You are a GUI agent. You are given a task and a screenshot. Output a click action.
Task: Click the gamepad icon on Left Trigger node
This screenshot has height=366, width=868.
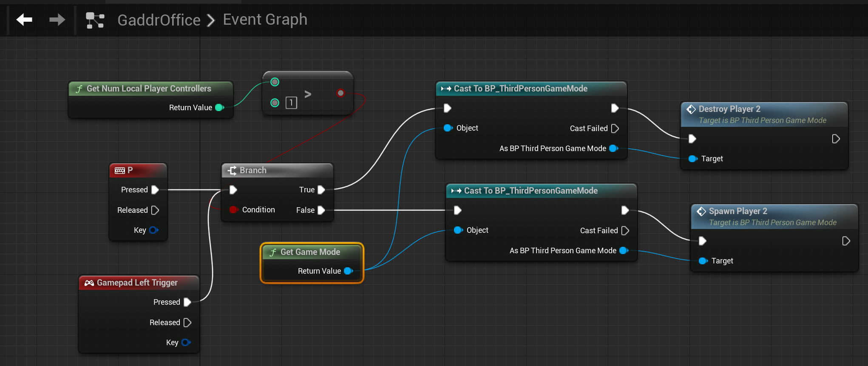click(89, 283)
